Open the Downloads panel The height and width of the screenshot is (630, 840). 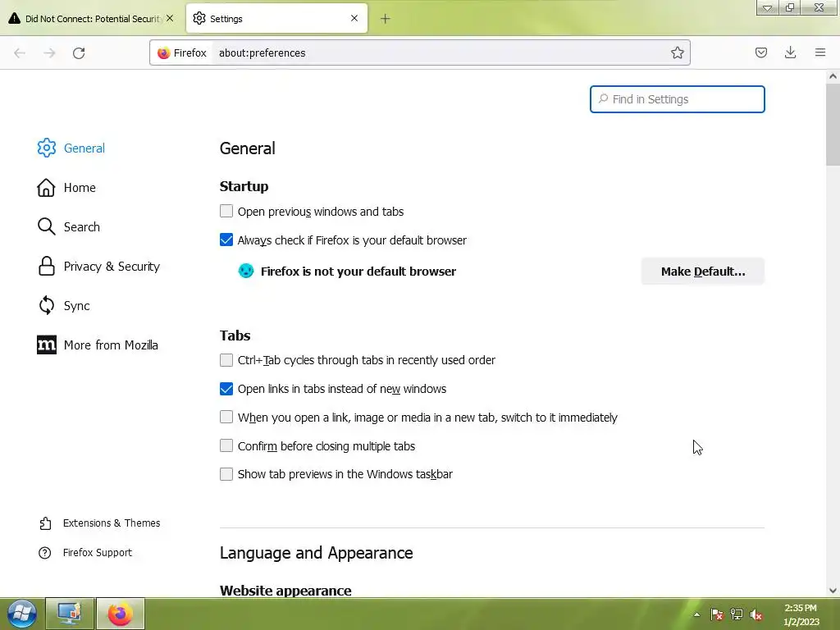790,52
